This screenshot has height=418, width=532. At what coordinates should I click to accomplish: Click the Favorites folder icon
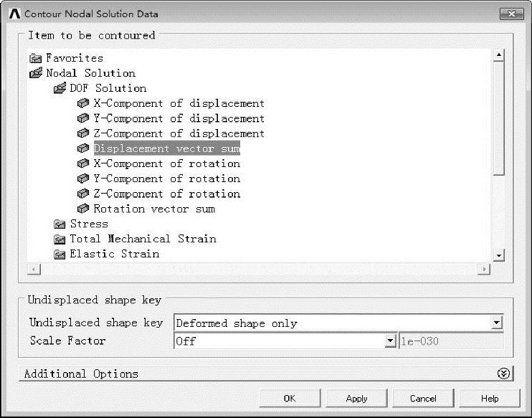tap(35, 58)
